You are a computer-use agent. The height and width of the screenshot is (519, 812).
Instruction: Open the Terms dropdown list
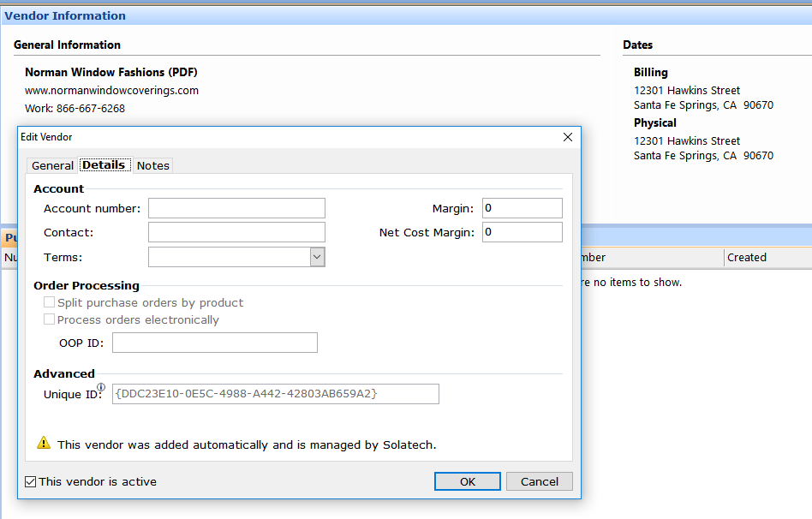tap(317, 257)
